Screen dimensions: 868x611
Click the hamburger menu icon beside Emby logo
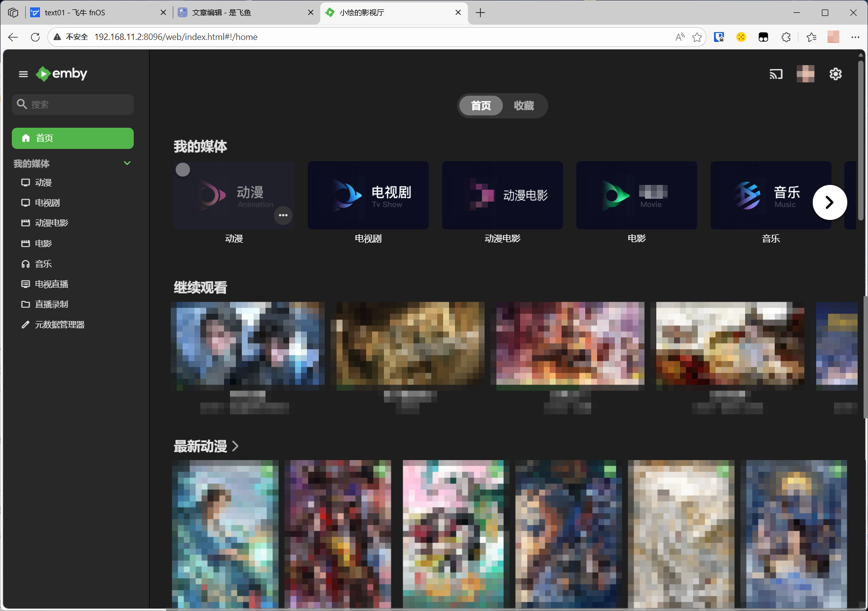click(x=23, y=74)
